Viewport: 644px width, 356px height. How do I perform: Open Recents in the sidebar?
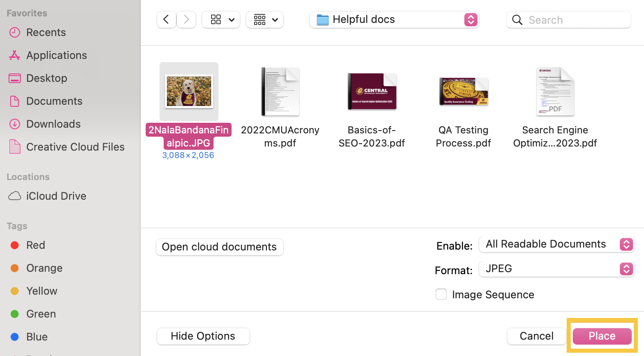(46, 32)
